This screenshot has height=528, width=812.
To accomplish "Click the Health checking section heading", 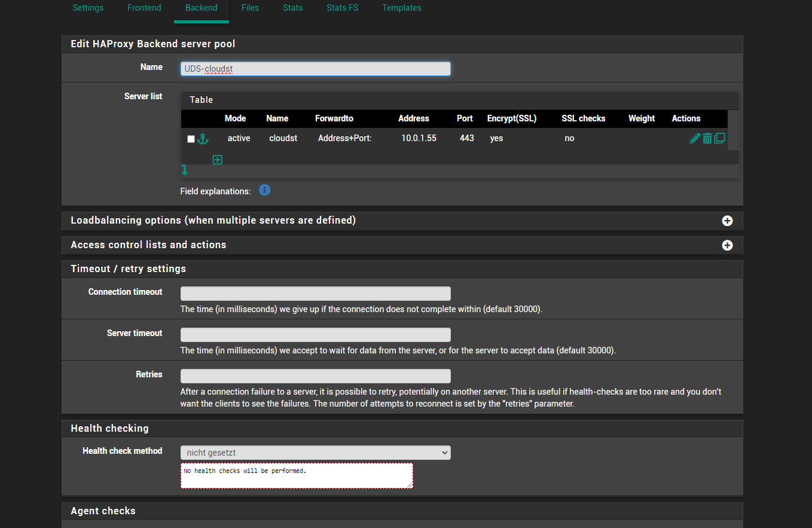I will [x=109, y=429].
